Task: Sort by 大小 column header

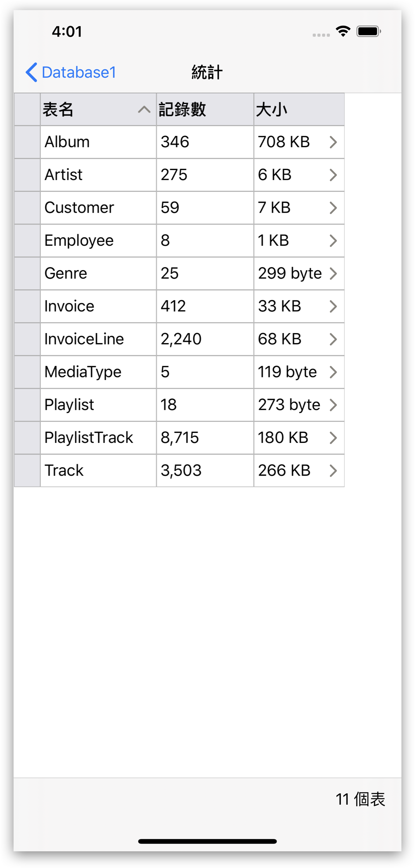Action: tap(299, 109)
